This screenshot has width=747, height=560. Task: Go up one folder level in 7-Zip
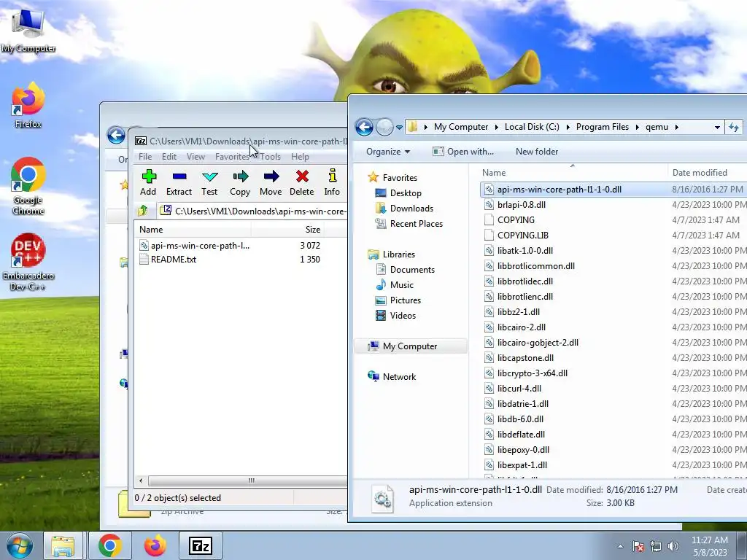(143, 211)
